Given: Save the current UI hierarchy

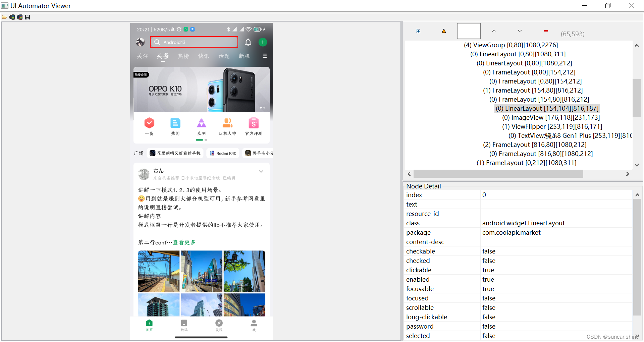Looking at the screenshot, I should pyautogui.click(x=28, y=17).
